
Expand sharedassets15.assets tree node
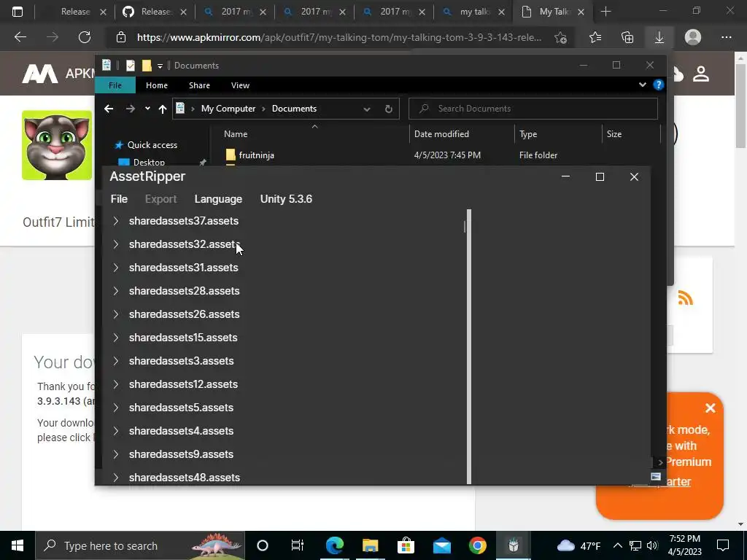(116, 338)
